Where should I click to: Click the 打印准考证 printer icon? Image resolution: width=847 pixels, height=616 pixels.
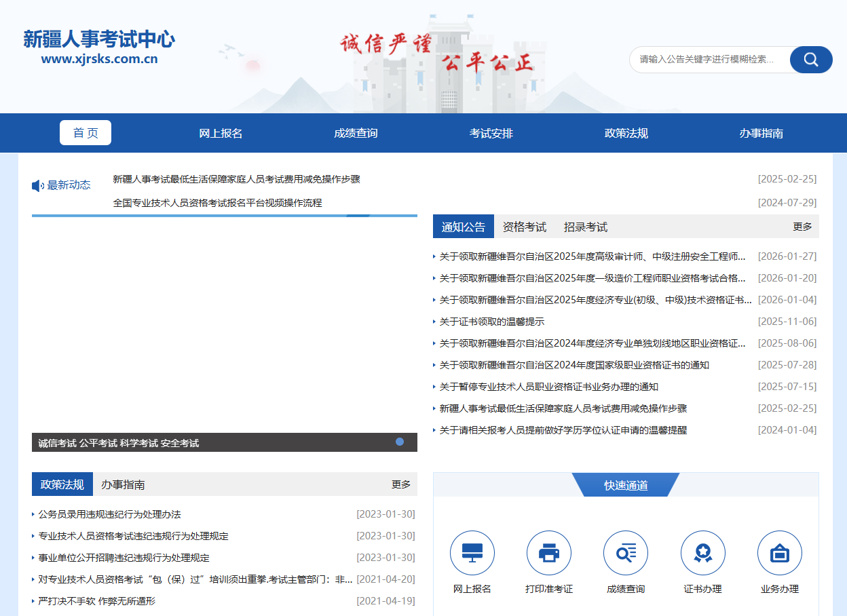[548, 553]
